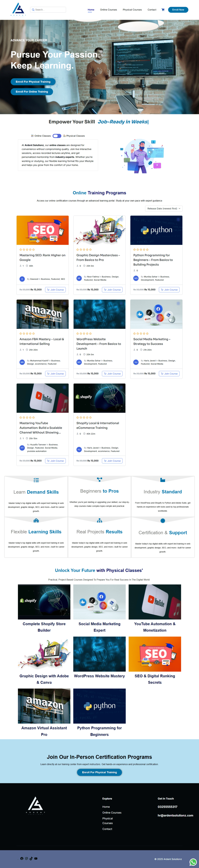Bookmark the Shopify eCommerce Training course
The image size is (199, 868).
(121, 387)
